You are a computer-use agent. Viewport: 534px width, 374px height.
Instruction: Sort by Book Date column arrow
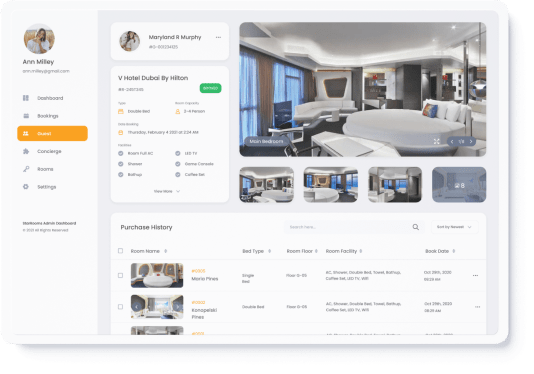pyautogui.click(x=454, y=251)
